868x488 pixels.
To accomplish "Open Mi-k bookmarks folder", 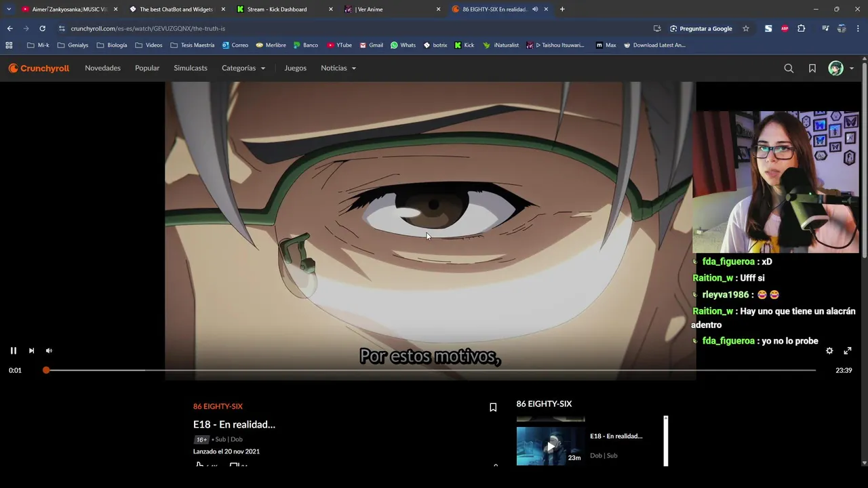I will (x=38, y=45).
